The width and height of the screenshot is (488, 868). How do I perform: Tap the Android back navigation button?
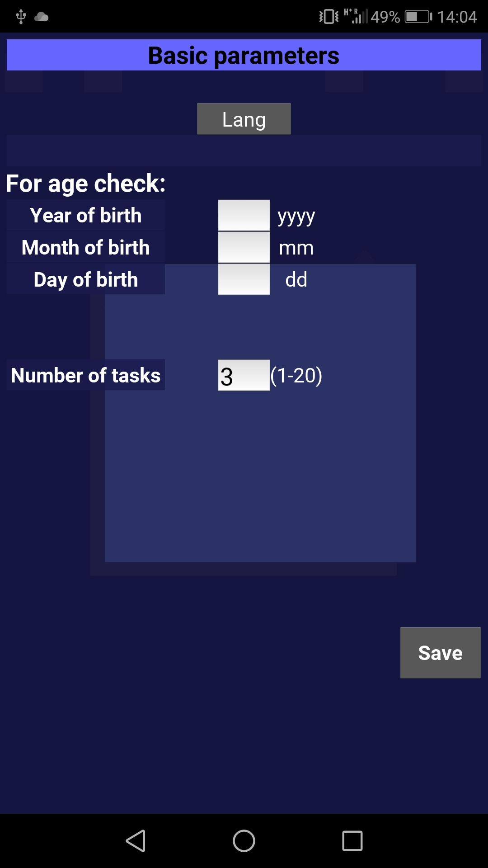pos(136,841)
